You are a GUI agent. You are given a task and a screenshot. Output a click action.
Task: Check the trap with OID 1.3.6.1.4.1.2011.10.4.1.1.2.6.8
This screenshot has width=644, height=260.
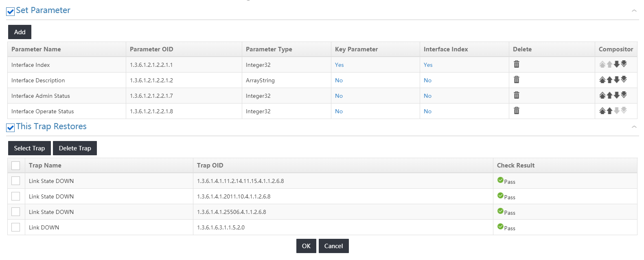click(x=15, y=196)
